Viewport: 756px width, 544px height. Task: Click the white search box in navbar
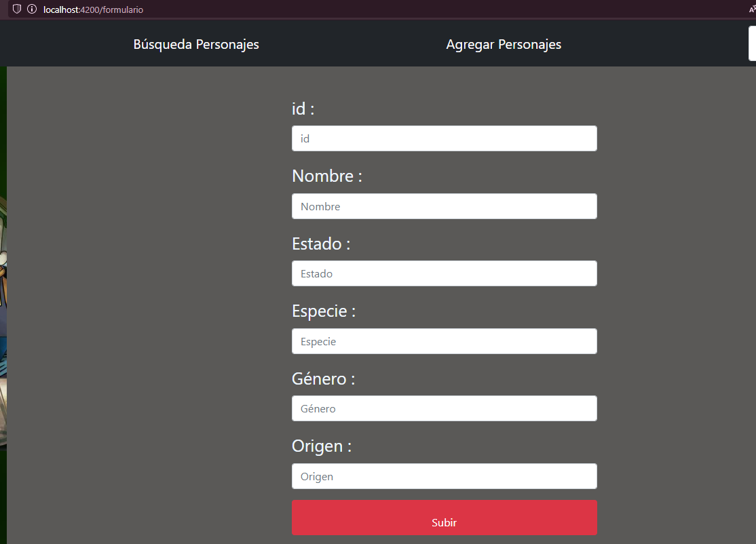click(752, 43)
